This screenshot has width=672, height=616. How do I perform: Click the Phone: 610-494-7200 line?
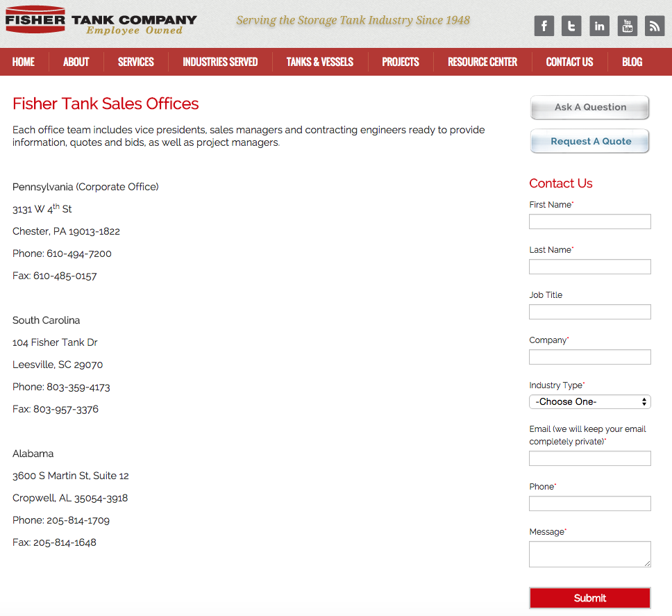click(x=62, y=253)
